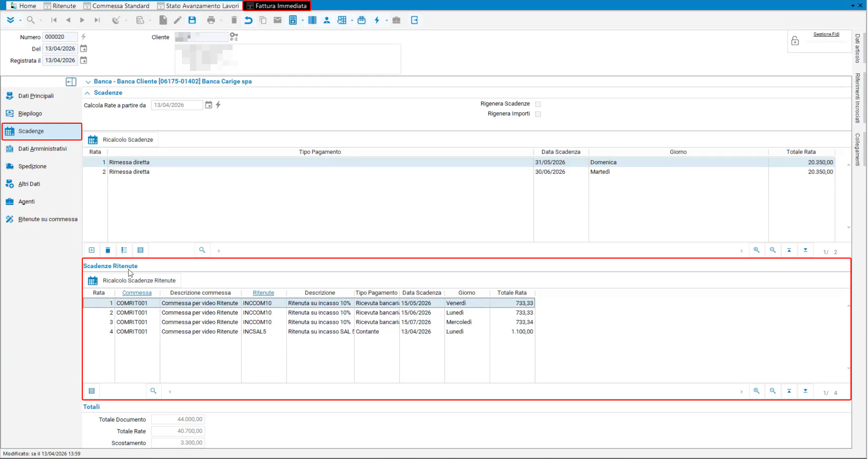Switch to the Home tab
Image resolution: width=868 pixels, height=459 pixels.
coord(23,6)
